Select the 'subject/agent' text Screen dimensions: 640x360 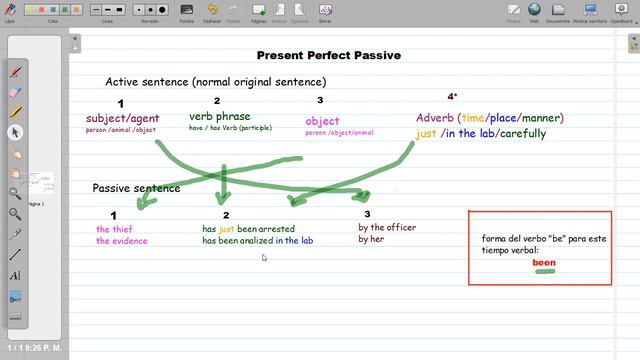pos(122,118)
